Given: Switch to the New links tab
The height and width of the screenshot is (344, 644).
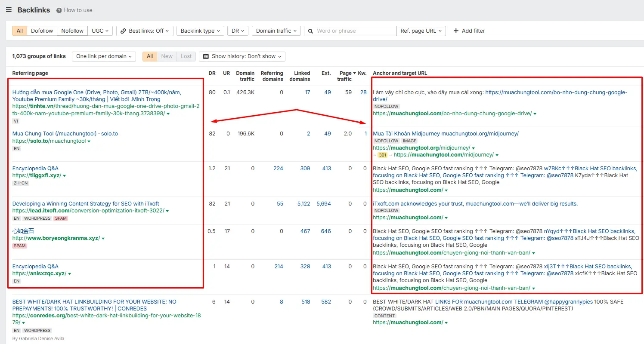Looking at the screenshot, I should (167, 56).
